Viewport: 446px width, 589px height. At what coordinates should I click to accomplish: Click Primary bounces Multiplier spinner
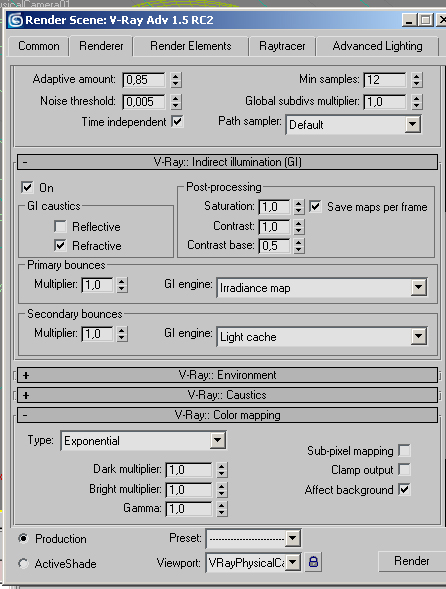121,285
